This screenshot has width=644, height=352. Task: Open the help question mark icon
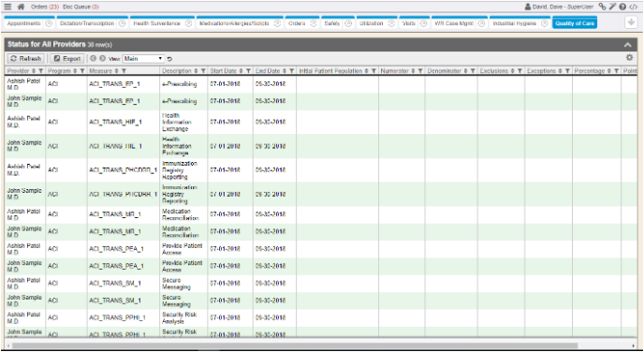[x=622, y=7]
